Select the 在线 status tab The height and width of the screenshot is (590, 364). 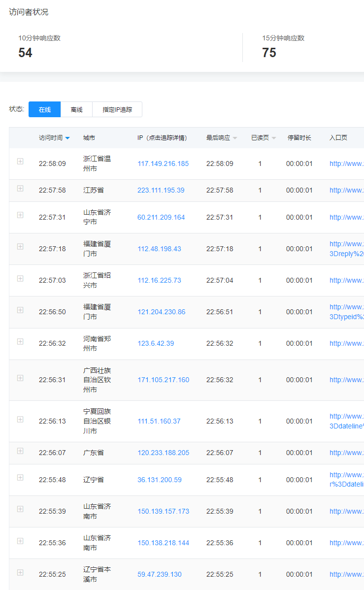tap(44, 109)
